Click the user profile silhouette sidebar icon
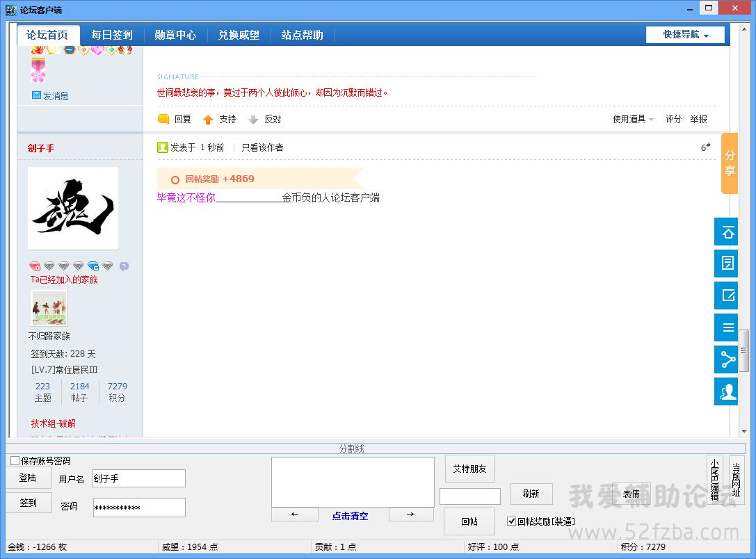 coord(727,391)
